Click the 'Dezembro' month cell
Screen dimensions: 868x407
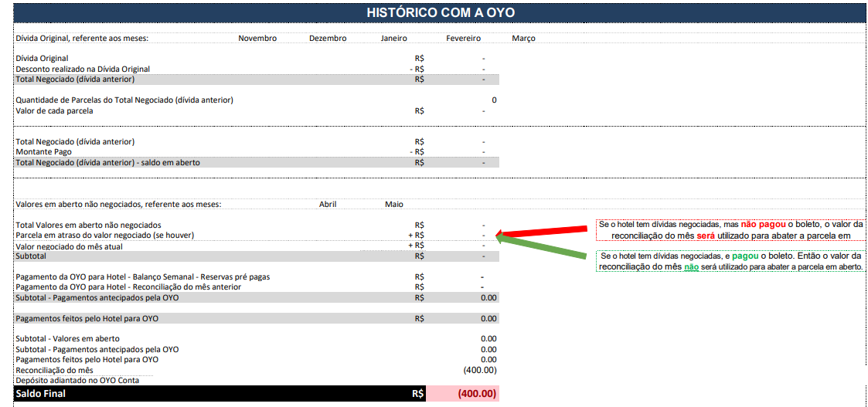point(328,39)
